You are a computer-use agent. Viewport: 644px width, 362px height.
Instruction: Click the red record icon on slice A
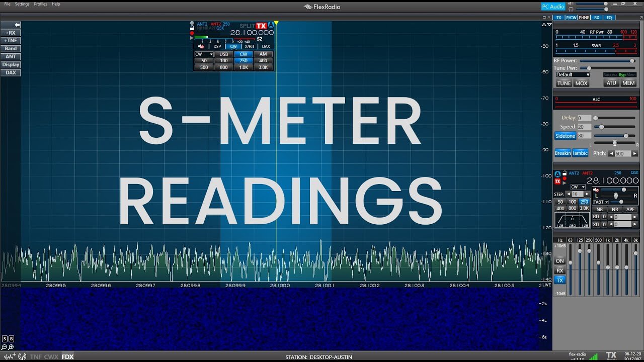point(192,33)
